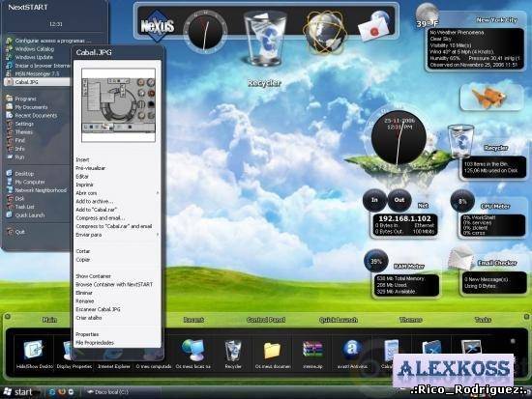Click the moon weather icon beside 39°F

point(428,14)
